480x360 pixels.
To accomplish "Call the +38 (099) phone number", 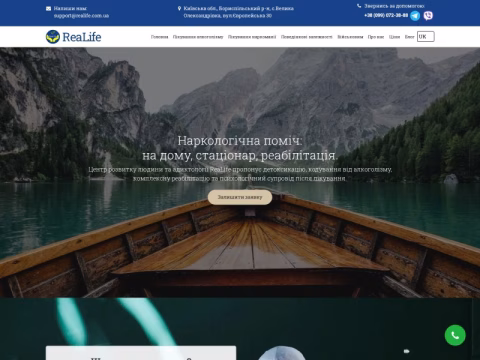I will coord(386,15).
